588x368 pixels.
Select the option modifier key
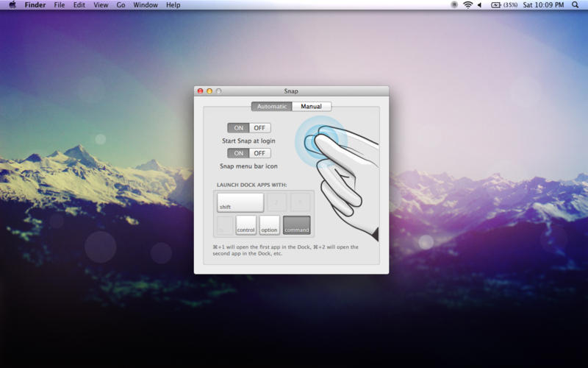269,225
